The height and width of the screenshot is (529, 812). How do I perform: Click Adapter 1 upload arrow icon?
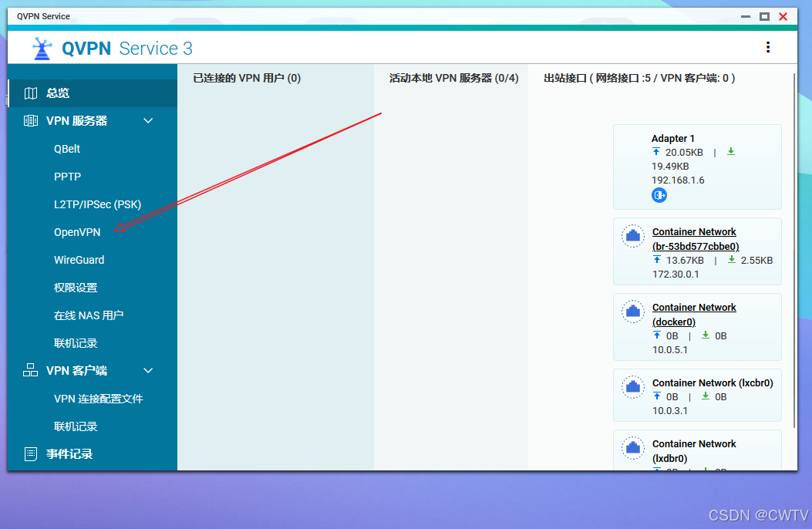(x=656, y=152)
